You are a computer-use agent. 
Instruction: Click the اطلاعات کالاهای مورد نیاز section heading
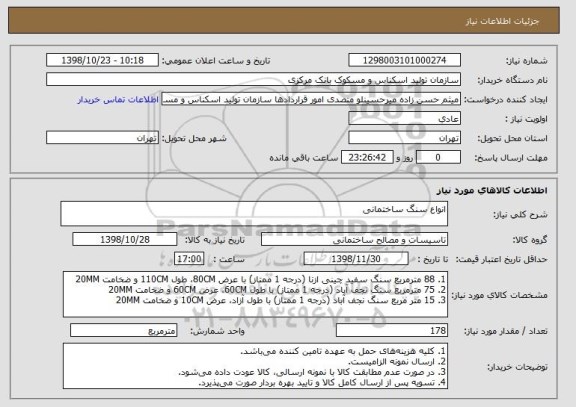point(492,190)
